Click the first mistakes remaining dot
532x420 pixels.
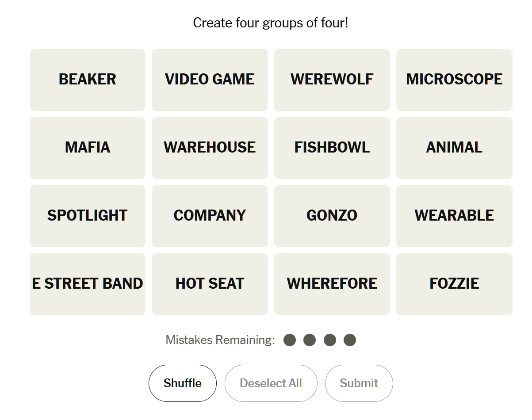[290, 340]
